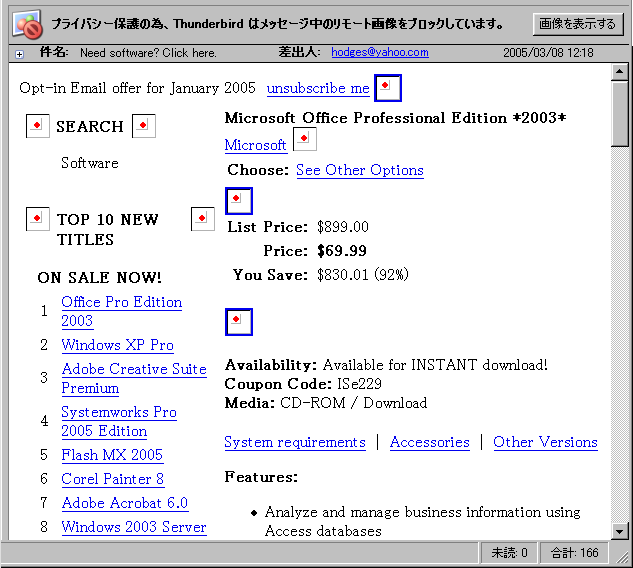Expand the message header with plus icon

19,54
